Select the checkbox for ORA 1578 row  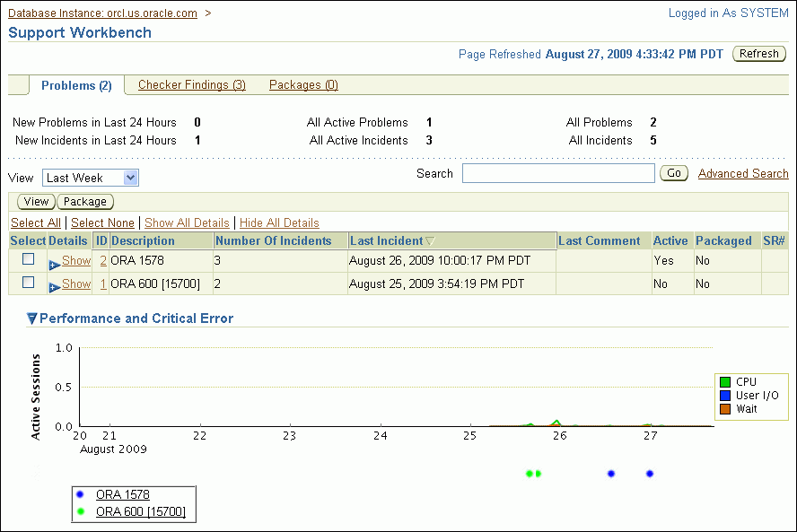[28, 259]
